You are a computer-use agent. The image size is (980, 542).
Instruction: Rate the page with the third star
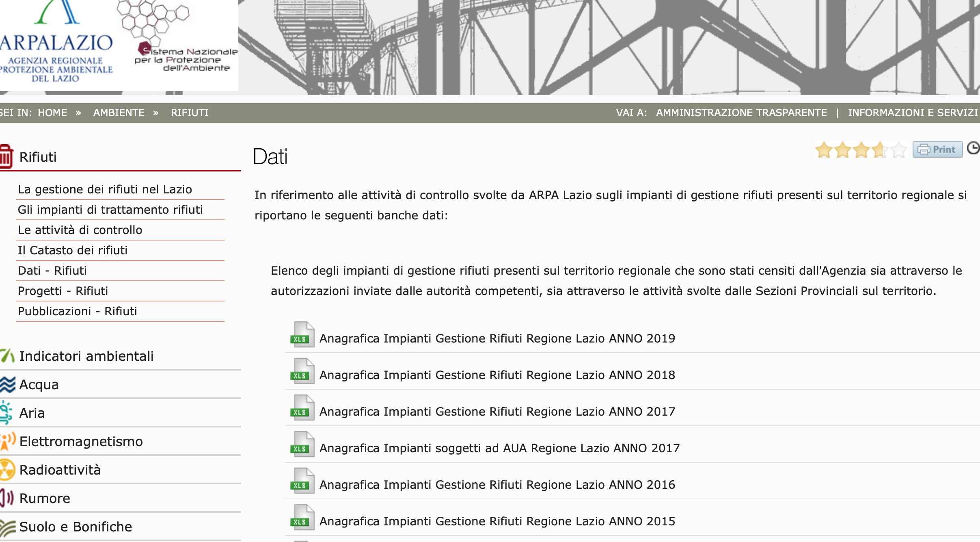click(x=861, y=150)
